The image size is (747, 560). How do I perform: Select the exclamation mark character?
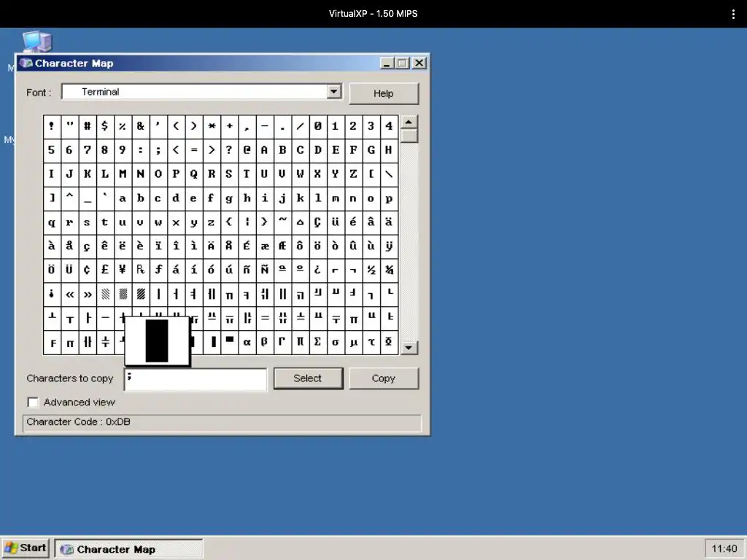(52, 126)
